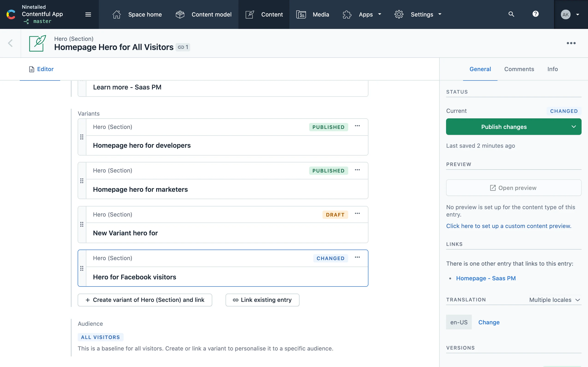Expand the Settings dropdown in navbar
The height and width of the screenshot is (367, 588).
pos(418,14)
